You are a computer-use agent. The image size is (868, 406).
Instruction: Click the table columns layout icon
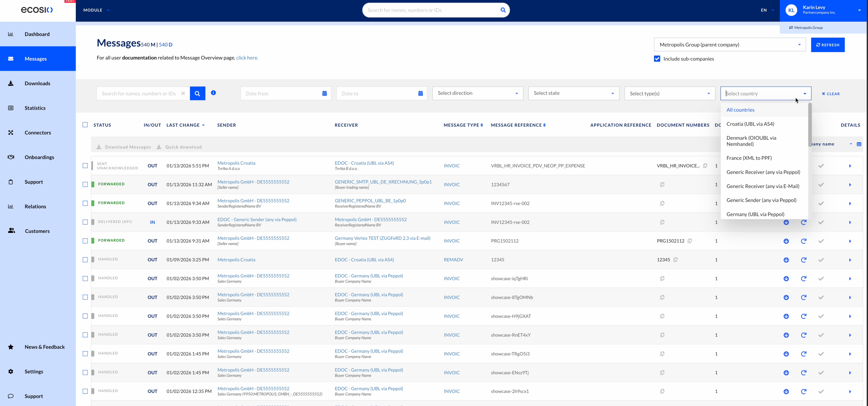[859, 144]
